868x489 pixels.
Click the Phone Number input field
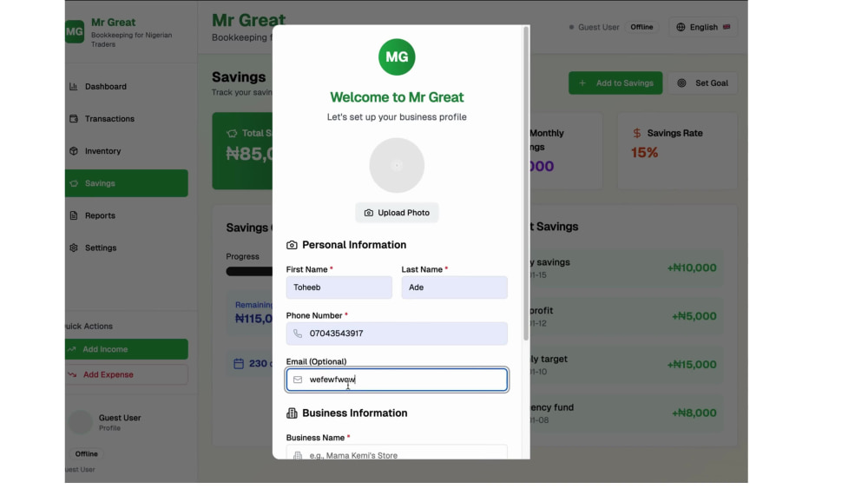coord(397,334)
